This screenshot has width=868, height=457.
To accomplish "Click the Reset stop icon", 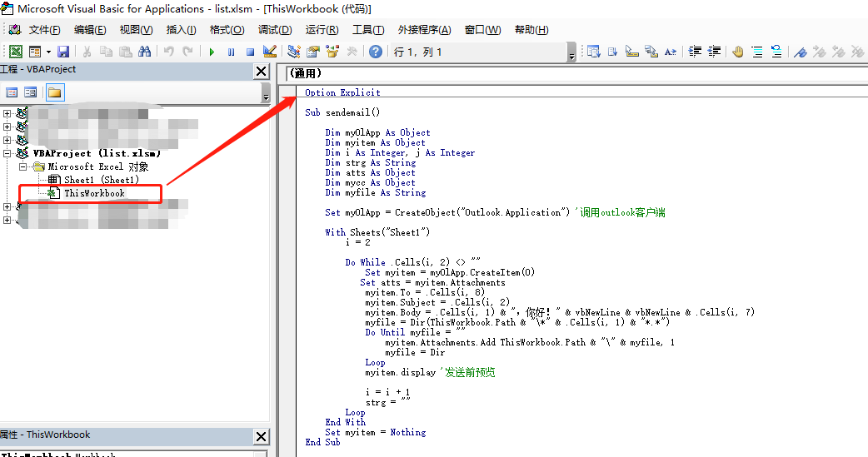I will click(x=250, y=52).
